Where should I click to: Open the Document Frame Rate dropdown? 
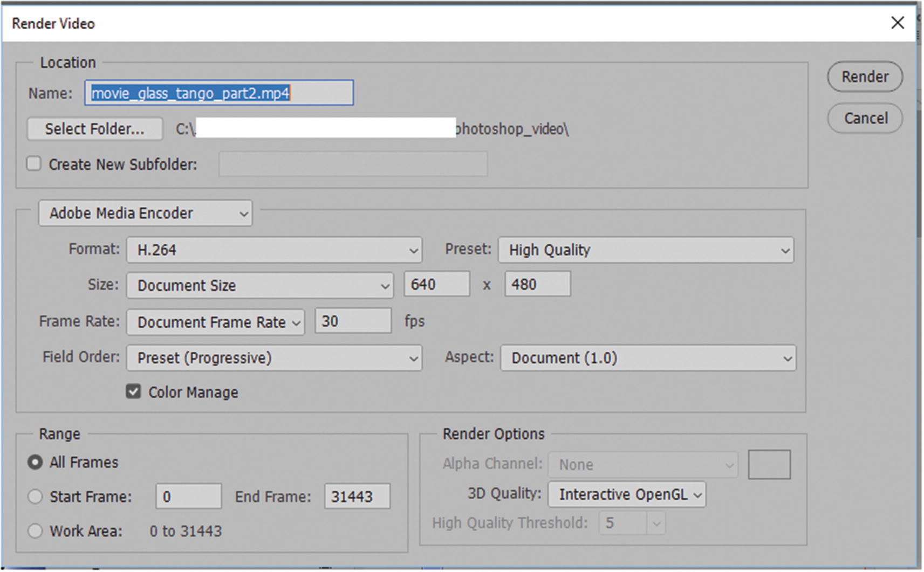point(216,322)
